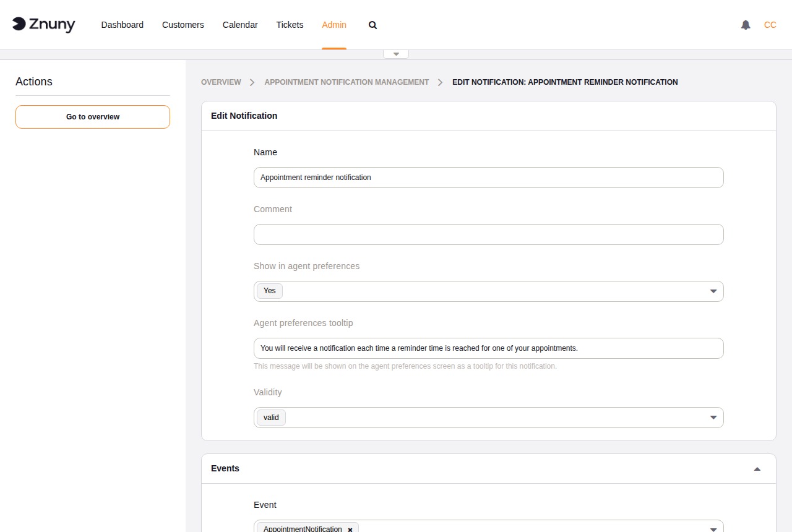Open the notifications bell icon
This screenshot has height=532, width=792.
[x=746, y=25]
